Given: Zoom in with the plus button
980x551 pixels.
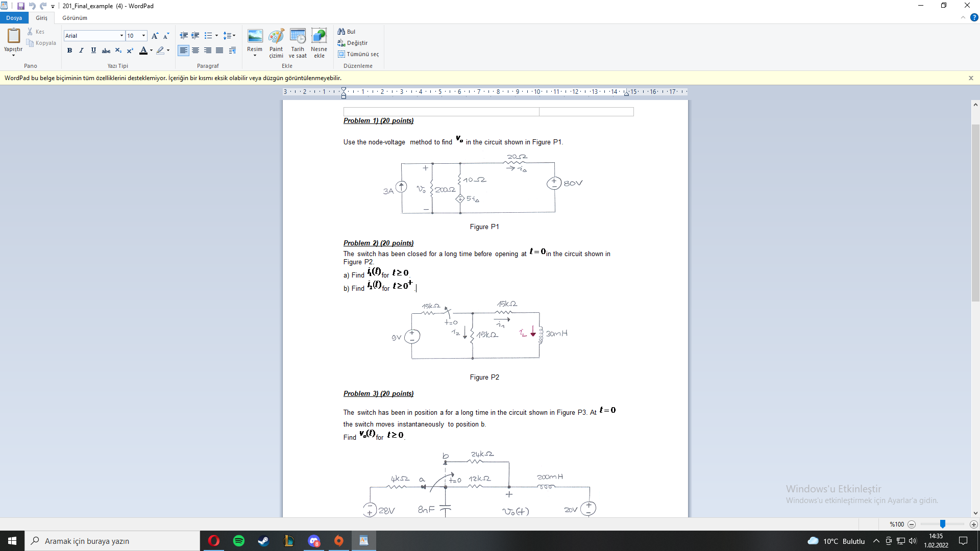Looking at the screenshot, I should (973, 524).
